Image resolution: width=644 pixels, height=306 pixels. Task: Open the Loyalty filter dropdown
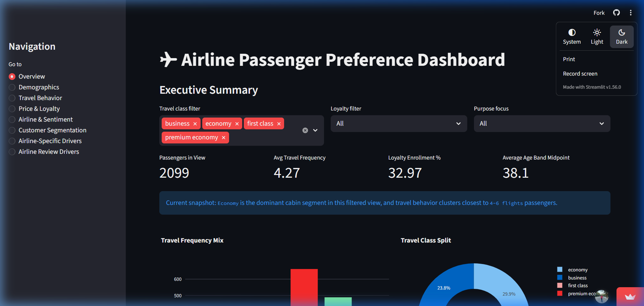(399, 124)
